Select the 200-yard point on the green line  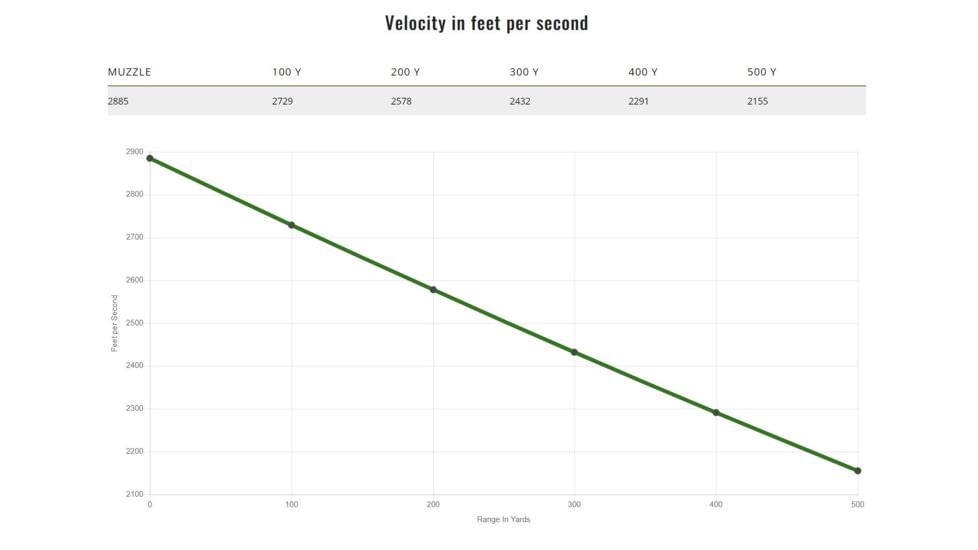click(433, 289)
